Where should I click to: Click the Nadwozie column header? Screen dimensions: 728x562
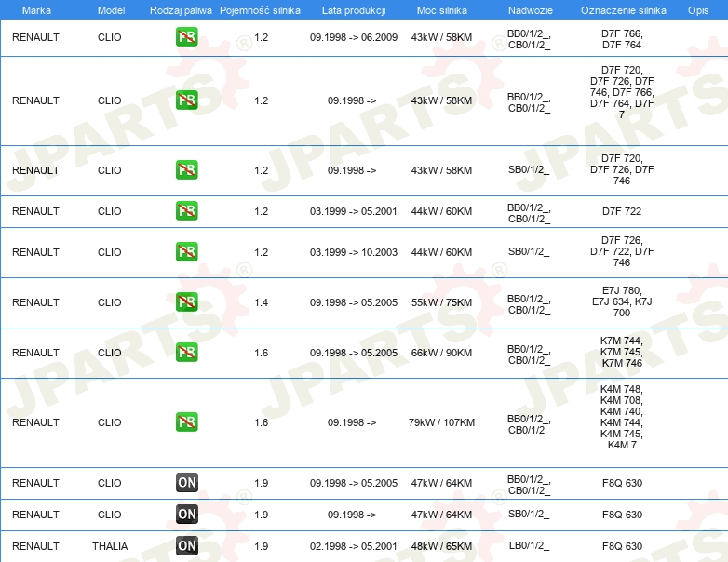click(531, 10)
